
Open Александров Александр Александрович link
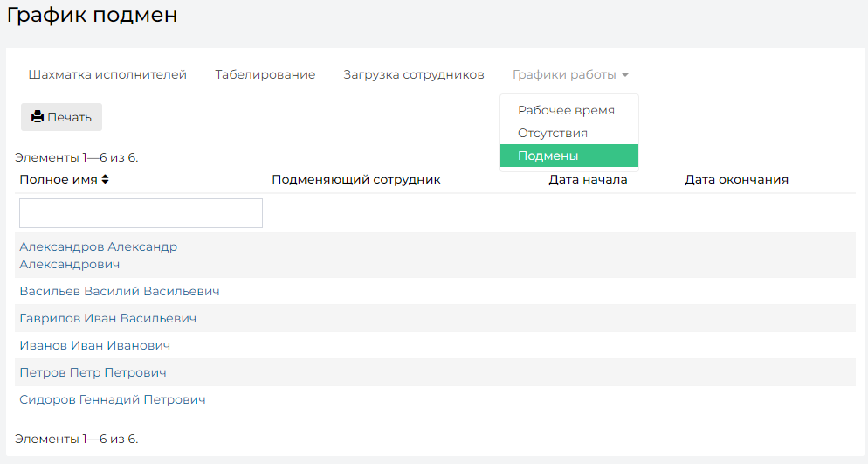coord(99,255)
